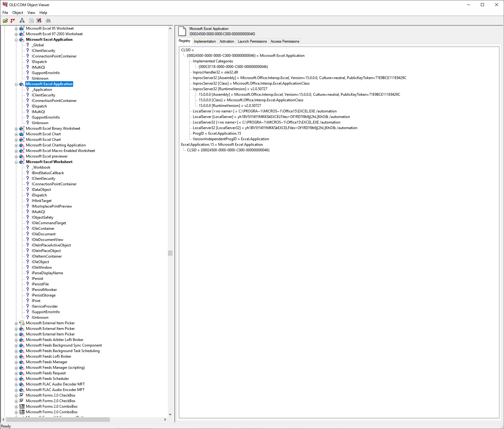504x429 pixels.
Task: Click the interface icon next to IDataObject
Action: point(28,190)
